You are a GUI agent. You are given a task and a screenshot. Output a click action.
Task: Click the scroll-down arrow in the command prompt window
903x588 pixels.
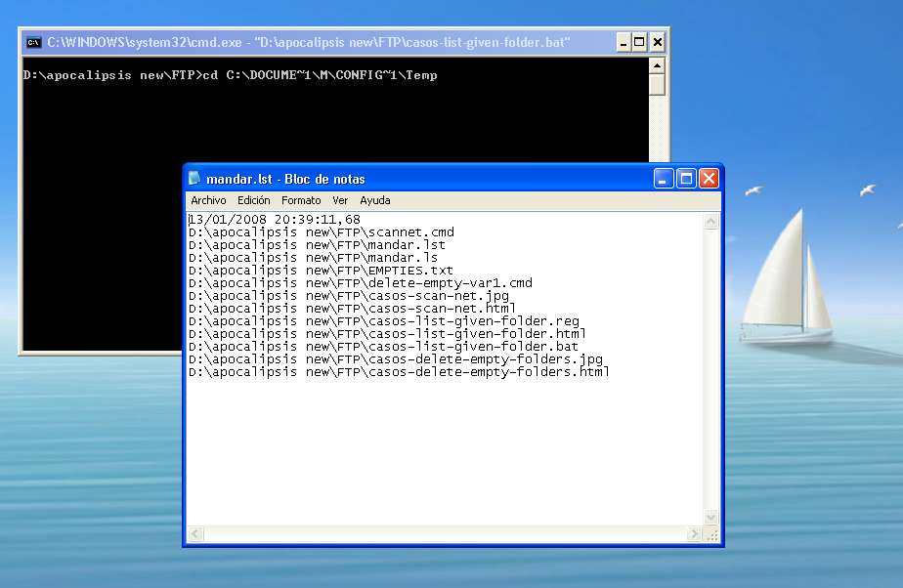click(x=657, y=341)
